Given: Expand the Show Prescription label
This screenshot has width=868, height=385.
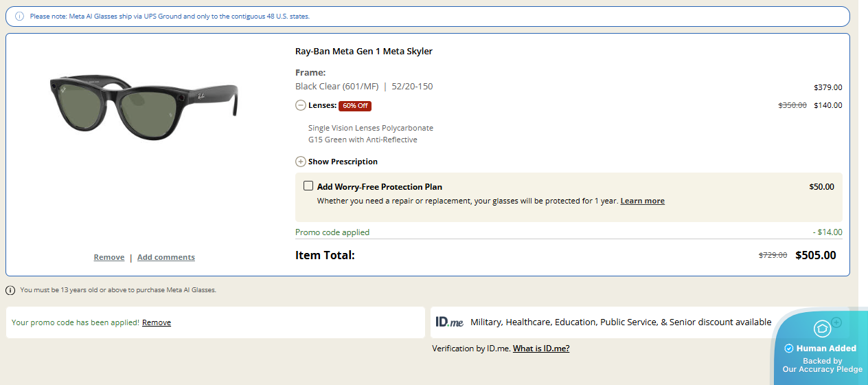Looking at the screenshot, I should click(343, 162).
